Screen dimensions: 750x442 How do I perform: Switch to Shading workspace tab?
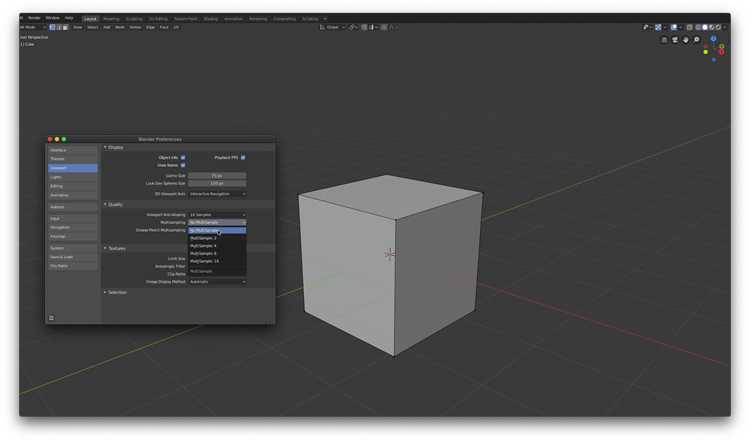(x=210, y=19)
